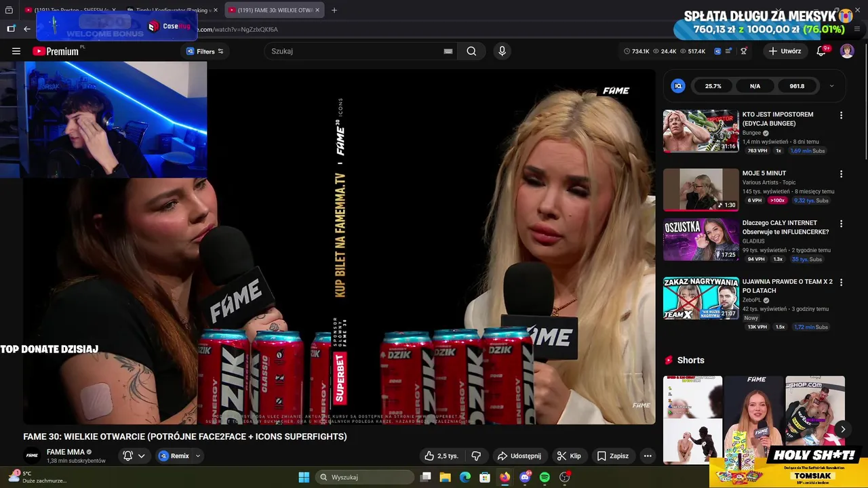Viewport: 868px width, 488px height.
Task: Click the vidIQ logo in the stats toolbar
Action: [x=717, y=51]
